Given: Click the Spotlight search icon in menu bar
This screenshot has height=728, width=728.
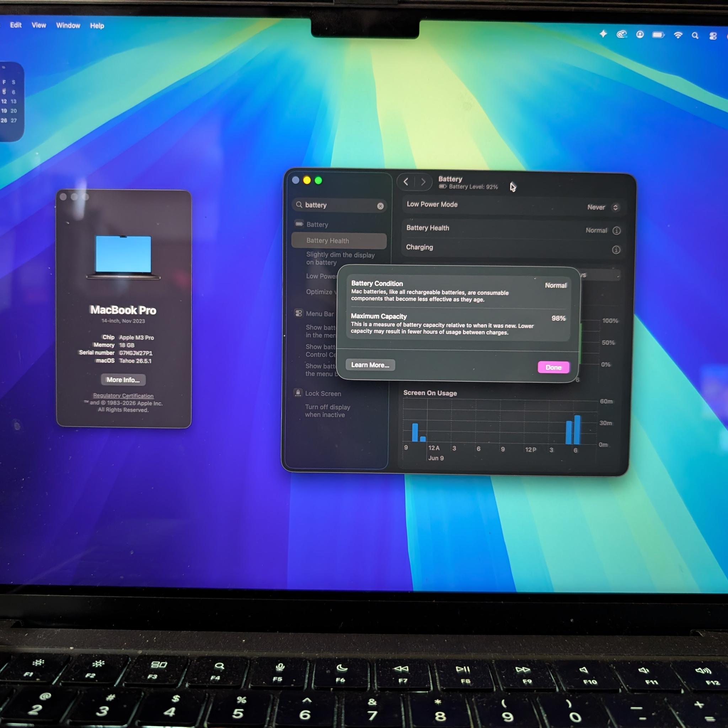Looking at the screenshot, I should (x=695, y=36).
